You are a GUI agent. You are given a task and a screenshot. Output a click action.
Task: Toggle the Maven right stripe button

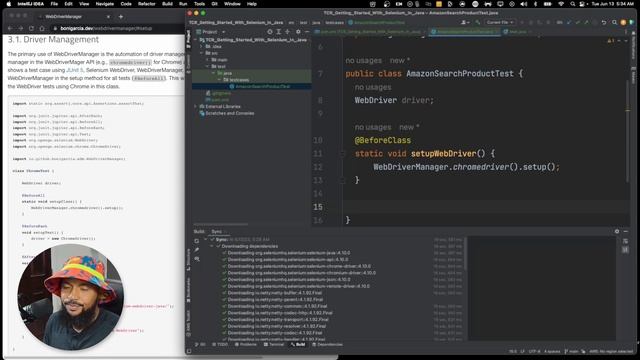pos(633,75)
